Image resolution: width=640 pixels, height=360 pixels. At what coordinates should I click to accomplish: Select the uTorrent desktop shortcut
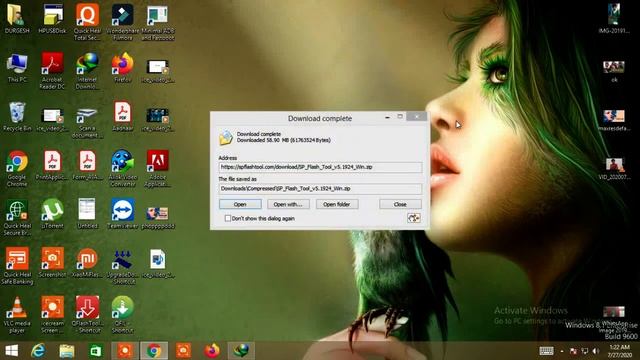click(52, 211)
